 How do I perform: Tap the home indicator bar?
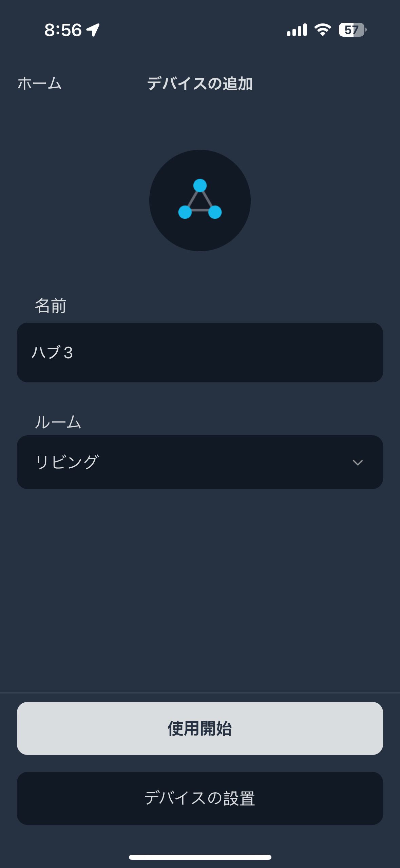click(200, 857)
